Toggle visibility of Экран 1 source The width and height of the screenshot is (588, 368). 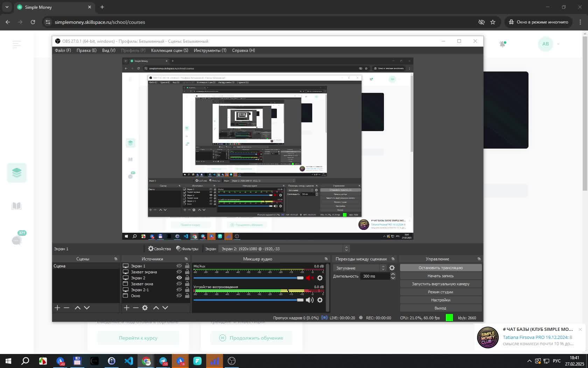[x=179, y=266]
